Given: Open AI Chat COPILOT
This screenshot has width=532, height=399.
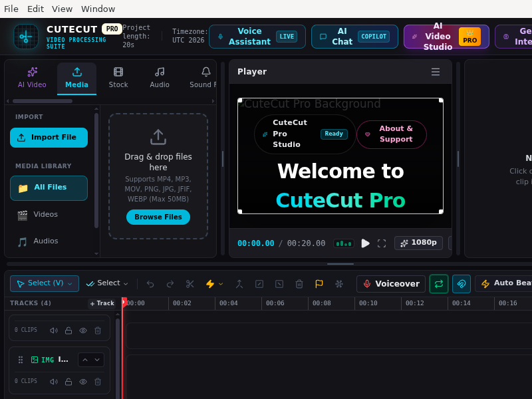Looking at the screenshot, I should click(x=354, y=37).
